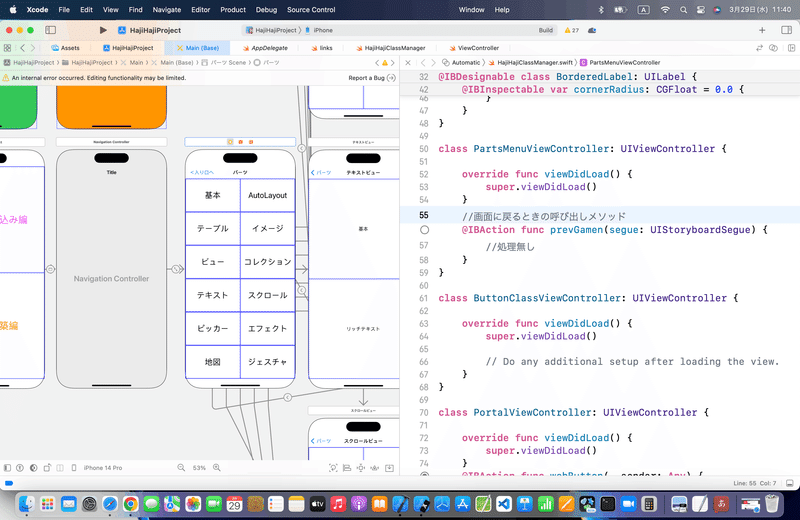Select the segue icon after Navigation Controller
Viewport: 800px width, 520px height.
[x=176, y=269]
